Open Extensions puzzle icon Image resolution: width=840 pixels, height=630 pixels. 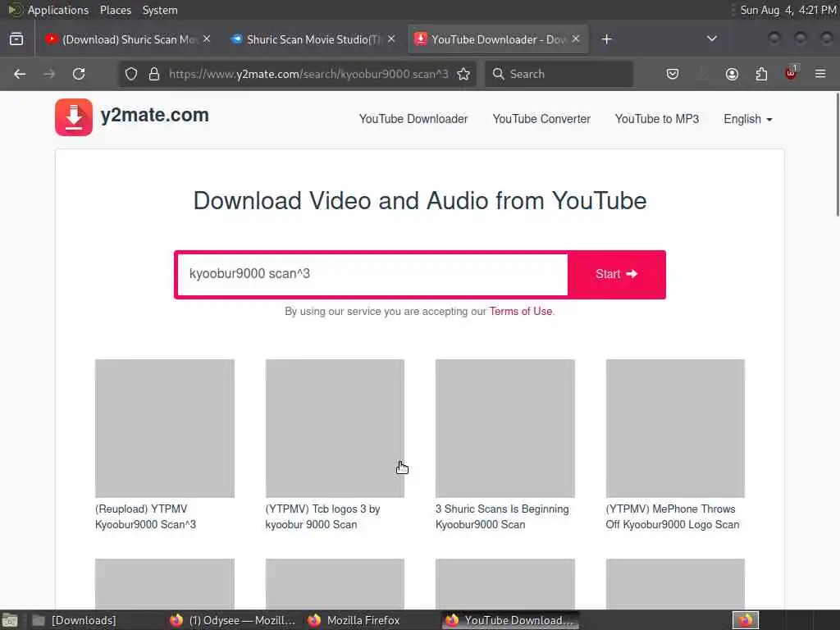point(761,74)
